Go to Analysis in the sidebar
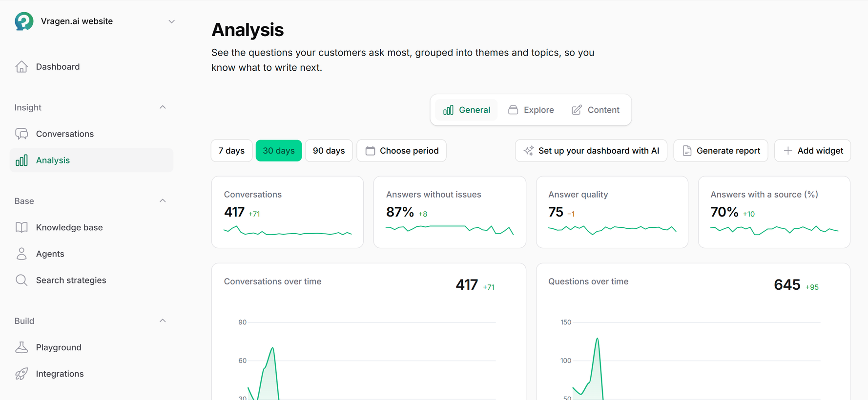Screen dimensions: 868x400 tap(91, 160)
